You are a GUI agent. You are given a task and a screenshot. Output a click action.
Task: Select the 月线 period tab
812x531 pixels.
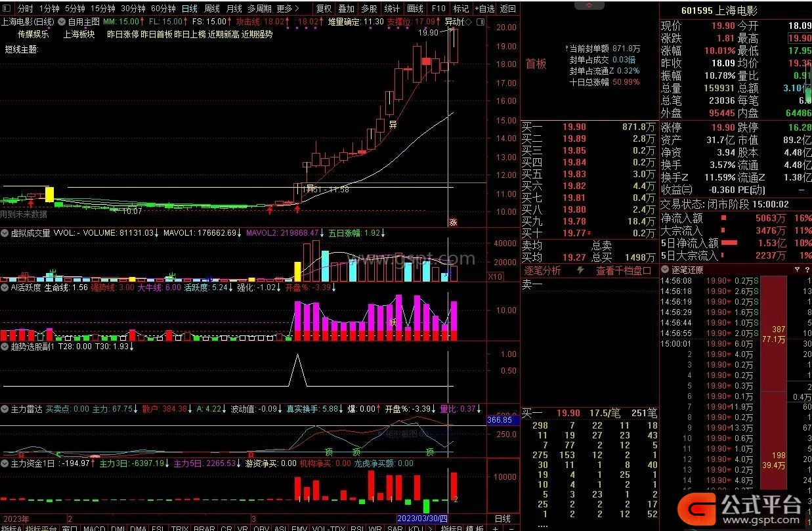pyautogui.click(x=234, y=9)
